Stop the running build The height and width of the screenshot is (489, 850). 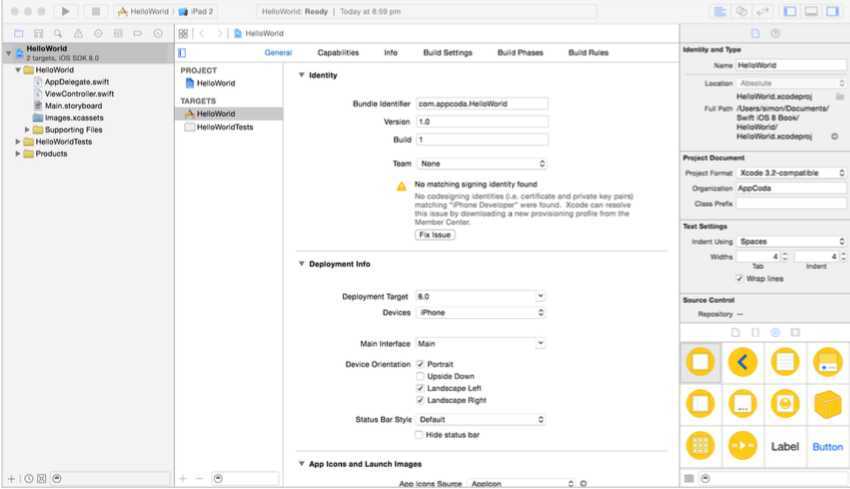(95, 11)
